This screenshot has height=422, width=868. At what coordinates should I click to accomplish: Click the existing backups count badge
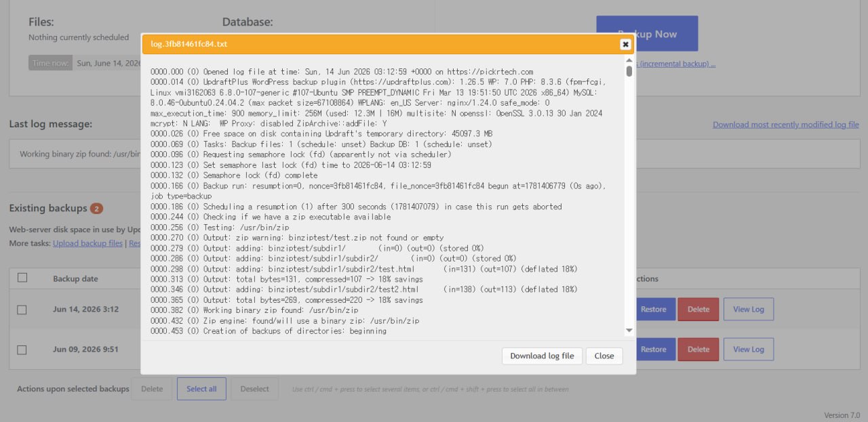click(97, 209)
